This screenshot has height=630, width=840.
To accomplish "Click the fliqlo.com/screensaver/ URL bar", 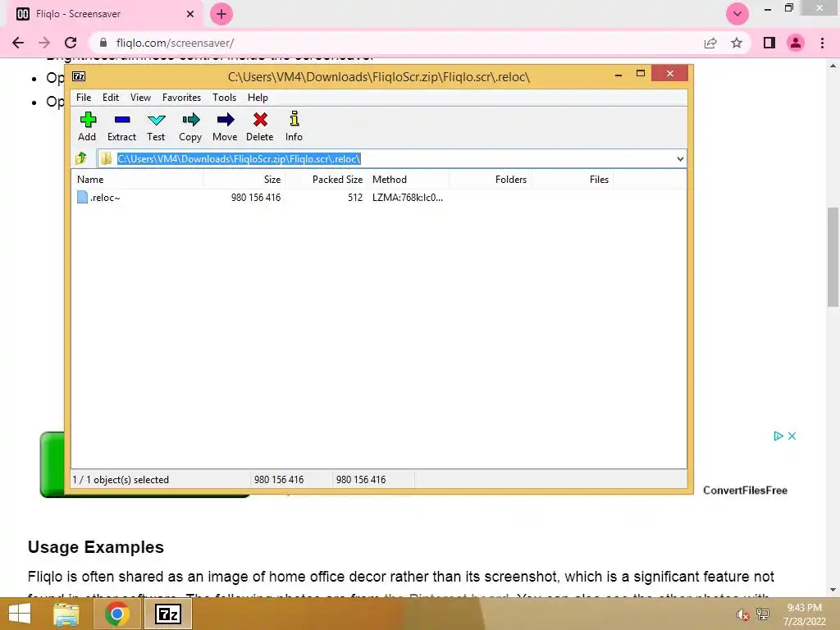I will pyautogui.click(x=176, y=43).
